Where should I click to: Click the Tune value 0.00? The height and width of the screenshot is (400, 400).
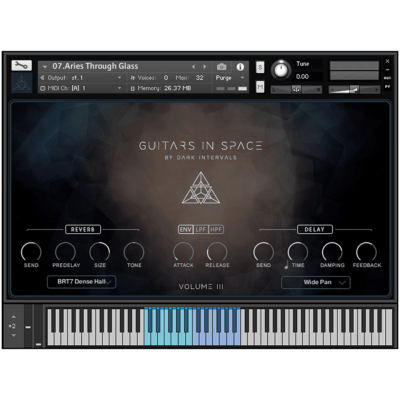coord(302,77)
